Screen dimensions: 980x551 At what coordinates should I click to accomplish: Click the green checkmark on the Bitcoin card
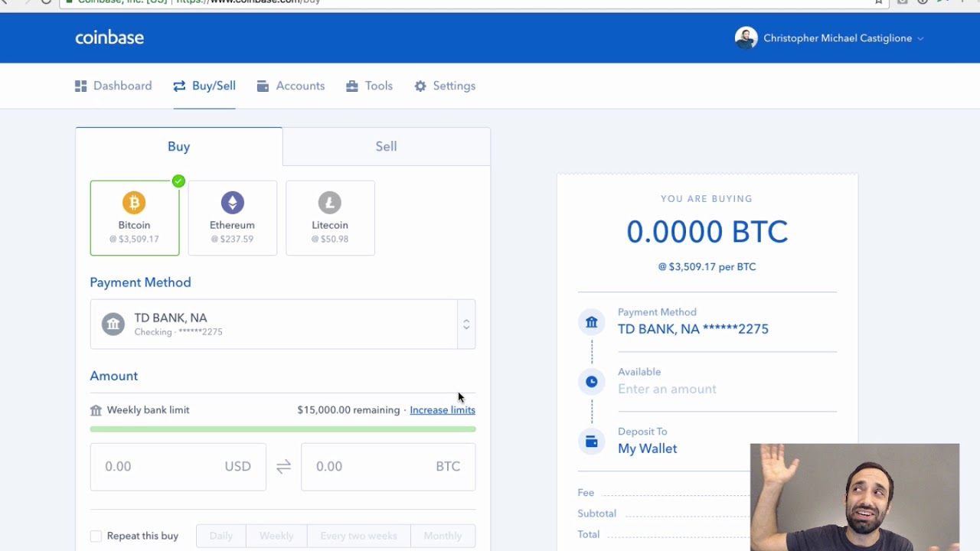coord(178,181)
